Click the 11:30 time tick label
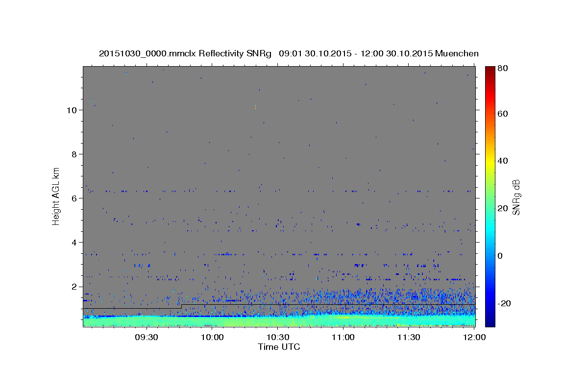Image resolution: width=588 pixels, height=392 pixels. (409, 337)
